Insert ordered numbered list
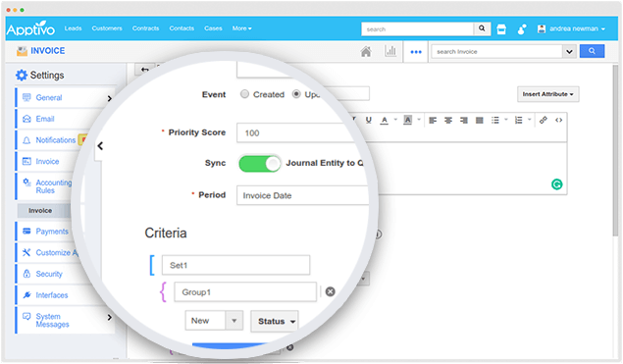The width and height of the screenshot is (623, 364). [x=518, y=121]
